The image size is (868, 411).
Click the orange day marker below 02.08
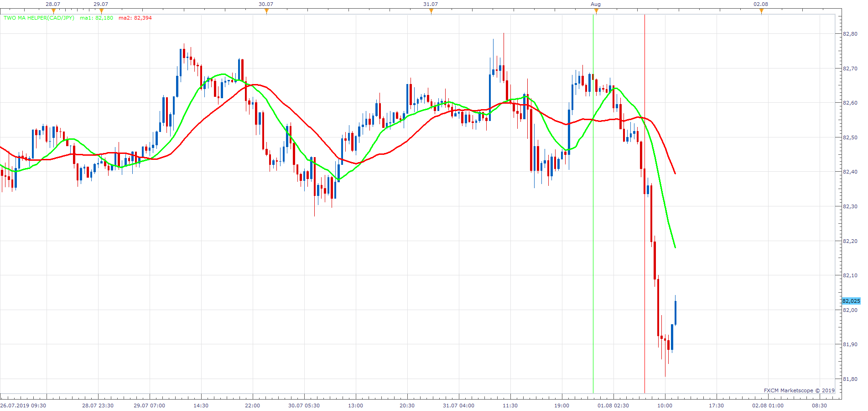761,11
